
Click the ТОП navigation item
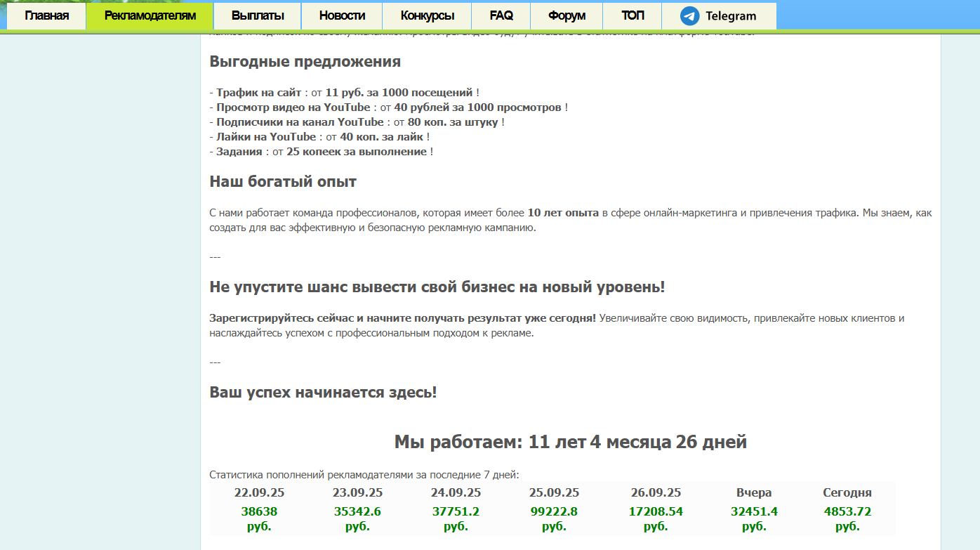click(633, 16)
